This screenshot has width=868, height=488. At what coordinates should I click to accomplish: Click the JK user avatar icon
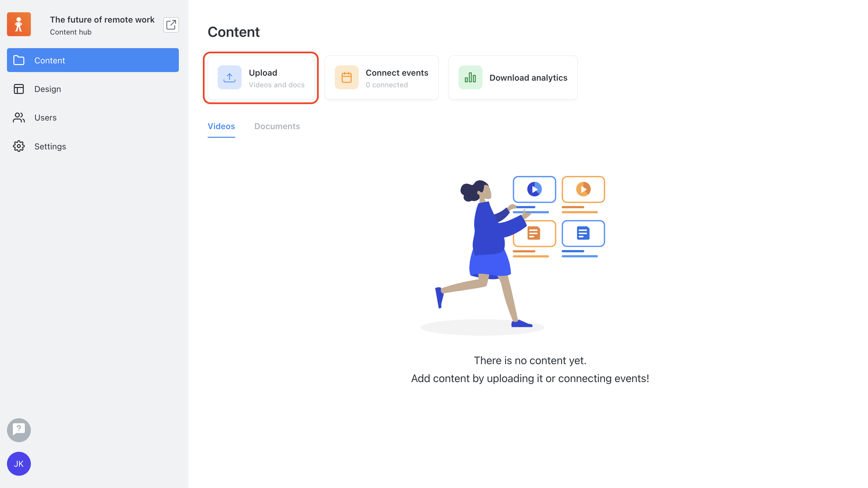point(19,463)
